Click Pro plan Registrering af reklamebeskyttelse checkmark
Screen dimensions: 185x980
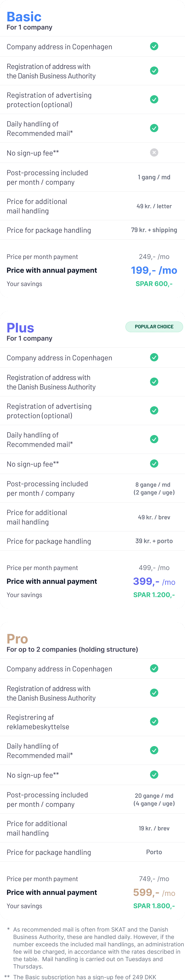tap(154, 722)
